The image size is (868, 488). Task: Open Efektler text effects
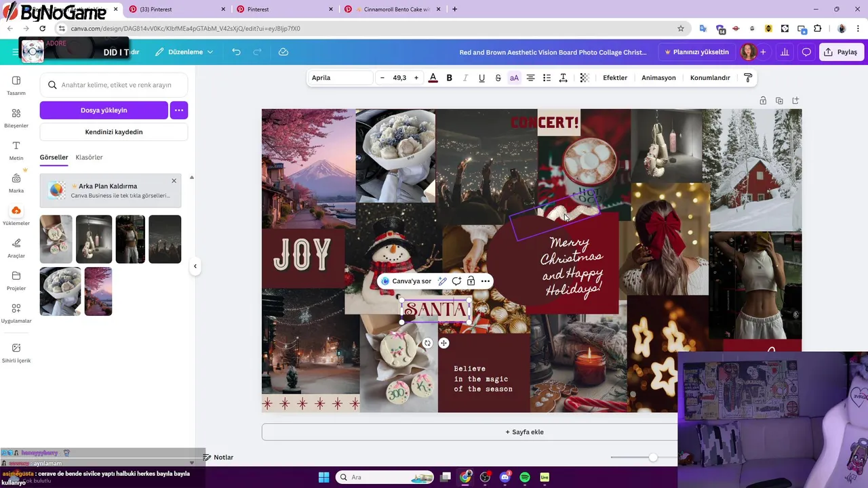click(x=615, y=78)
